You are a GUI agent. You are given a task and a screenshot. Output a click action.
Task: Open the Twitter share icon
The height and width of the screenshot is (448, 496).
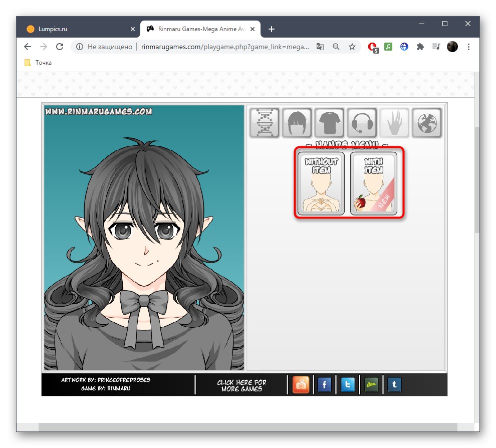tap(348, 385)
